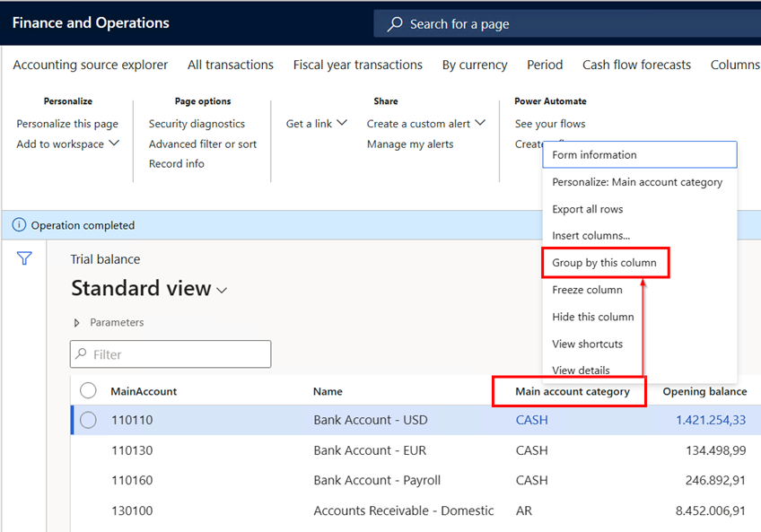Image resolution: width=761 pixels, height=532 pixels.
Task: Open the Columns tab
Action: (735, 65)
